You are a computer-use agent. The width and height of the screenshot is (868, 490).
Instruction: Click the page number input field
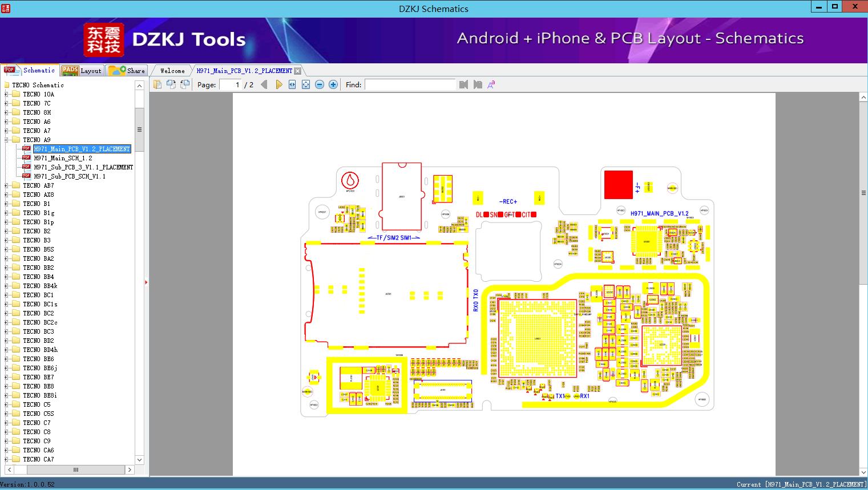[231, 84]
